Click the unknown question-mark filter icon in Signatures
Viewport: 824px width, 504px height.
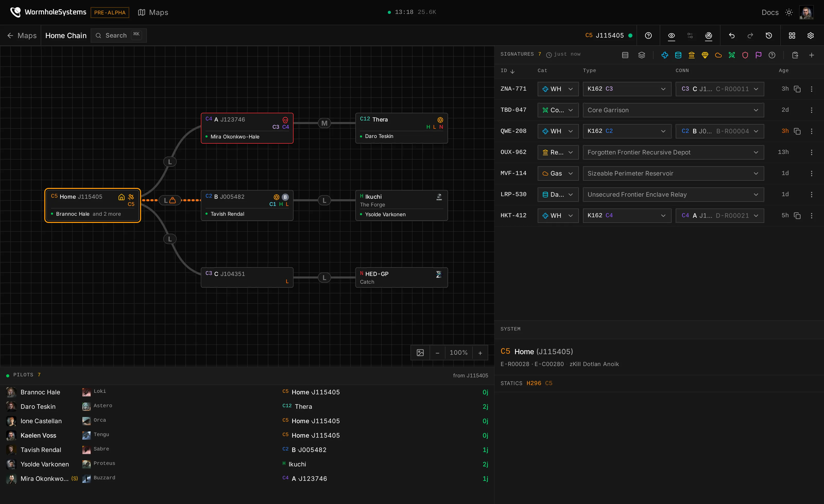coord(772,55)
